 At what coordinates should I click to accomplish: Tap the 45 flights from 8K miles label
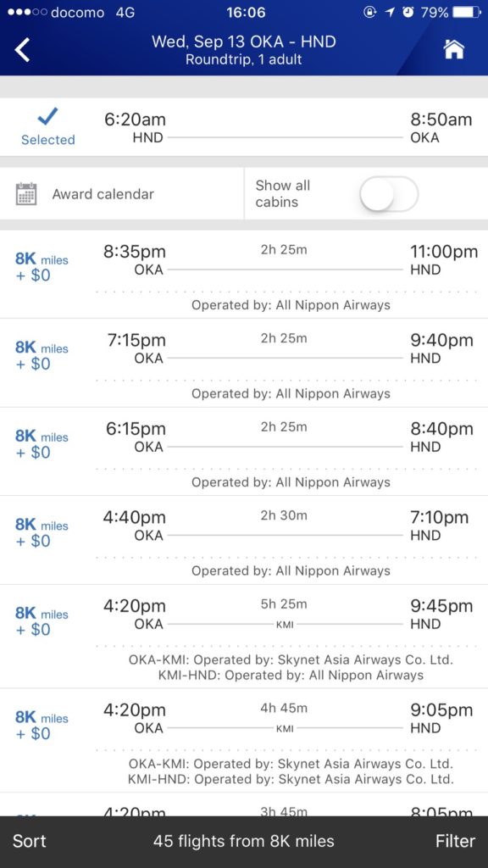pos(244,841)
